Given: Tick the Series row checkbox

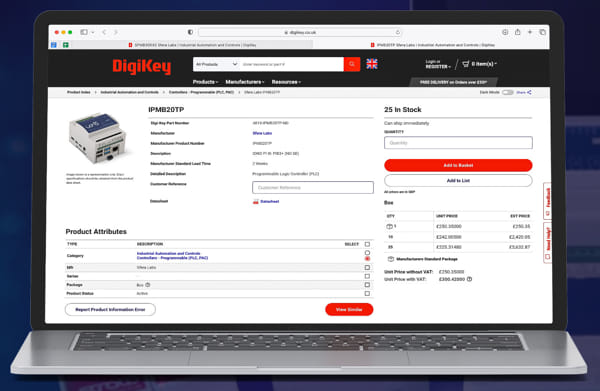Looking at the screenshot, I should 367,276.
